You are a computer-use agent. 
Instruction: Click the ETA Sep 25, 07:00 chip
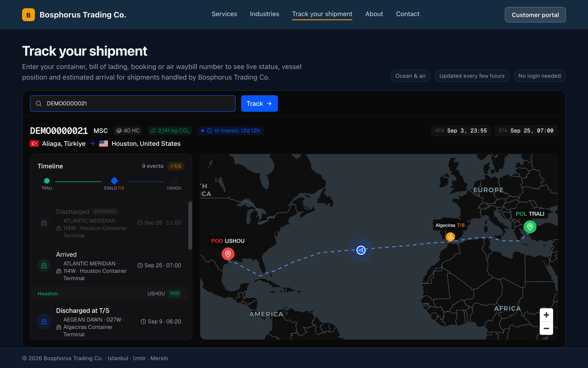(x=526, y=131)
